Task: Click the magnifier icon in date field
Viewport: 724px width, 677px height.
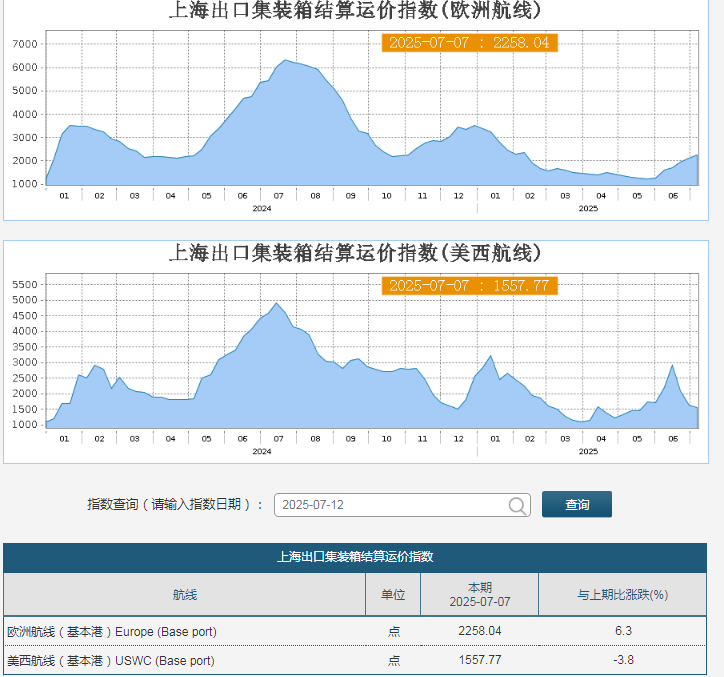Action: click(517, 506)
